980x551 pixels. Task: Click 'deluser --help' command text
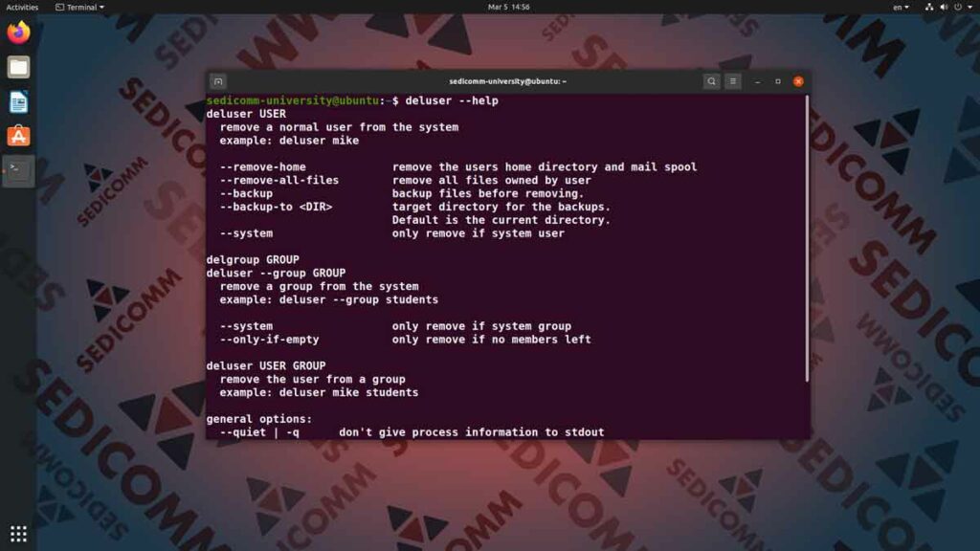click(452, 100)
